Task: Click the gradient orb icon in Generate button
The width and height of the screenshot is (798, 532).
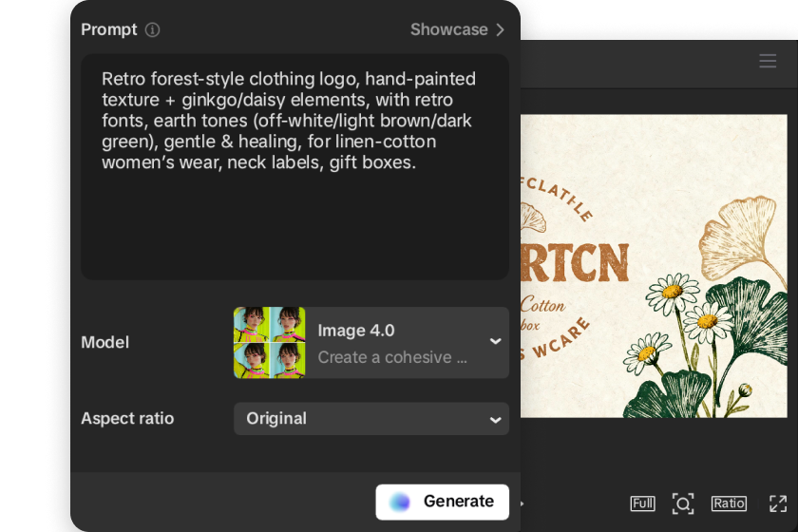Action: point(400,502)
